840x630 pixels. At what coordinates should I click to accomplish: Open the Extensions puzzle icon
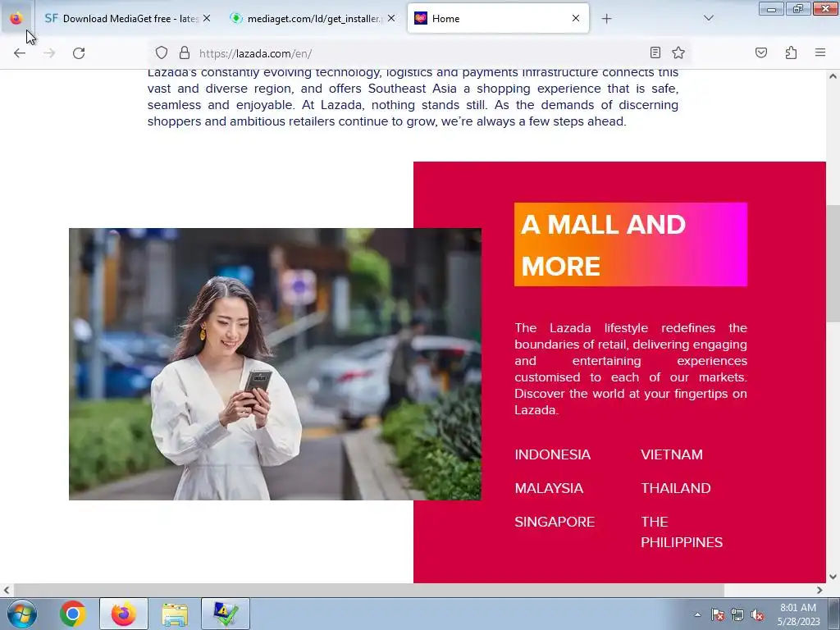[792, 52]
